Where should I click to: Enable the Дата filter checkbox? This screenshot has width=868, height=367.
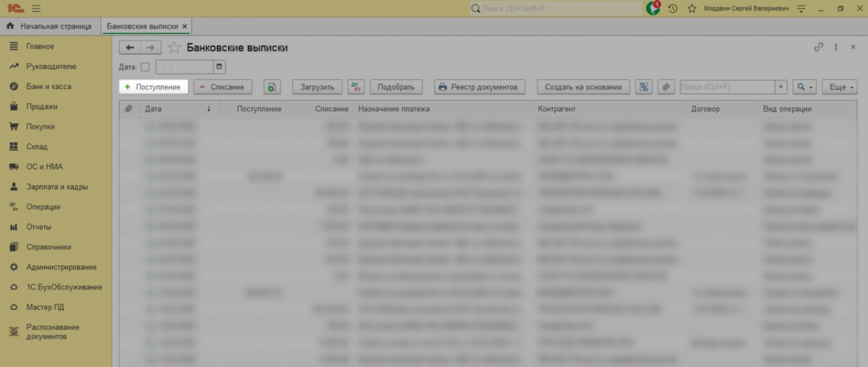[x=145, y=66]
